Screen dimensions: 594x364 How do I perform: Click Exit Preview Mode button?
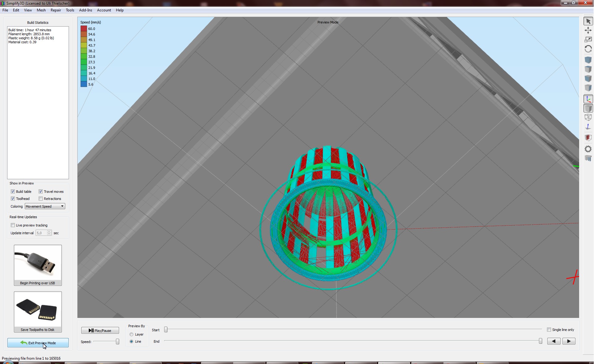tap(38, 343)
